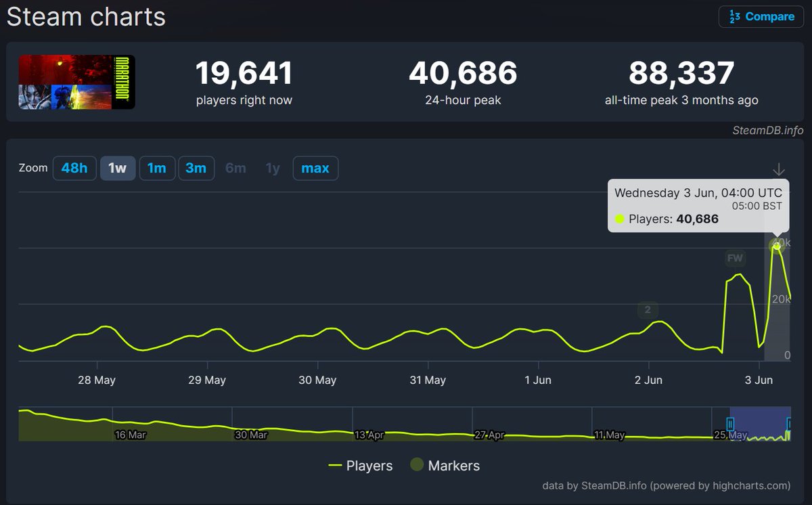Open the SteamDB.info credit link
The width and height of the screenshot is (812, 505).
768,130
